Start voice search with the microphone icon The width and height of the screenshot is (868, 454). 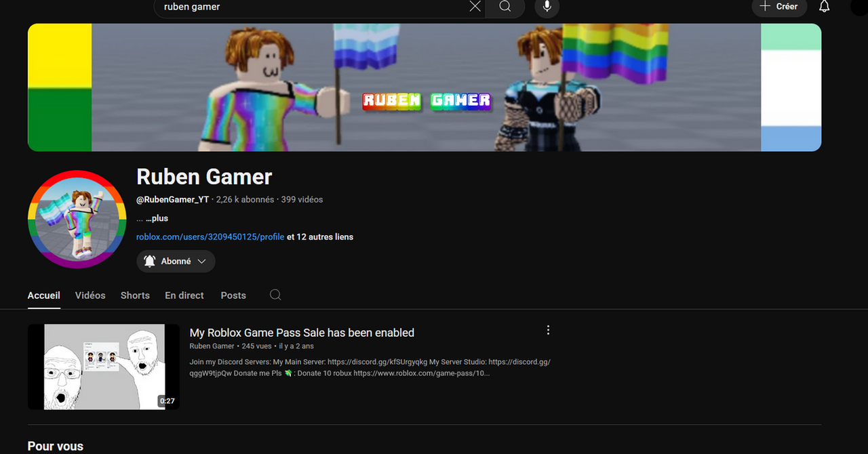pyautogui.click(x=547, y=6)
